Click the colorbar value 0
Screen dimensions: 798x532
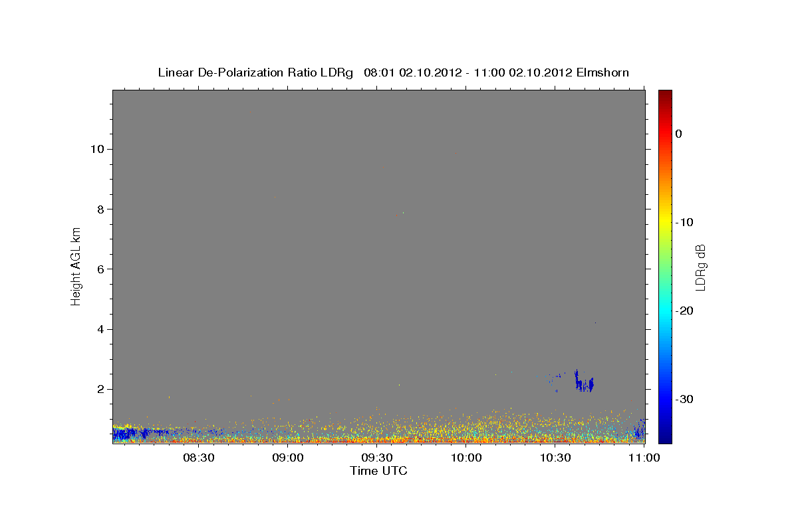[x=679, y=134]
